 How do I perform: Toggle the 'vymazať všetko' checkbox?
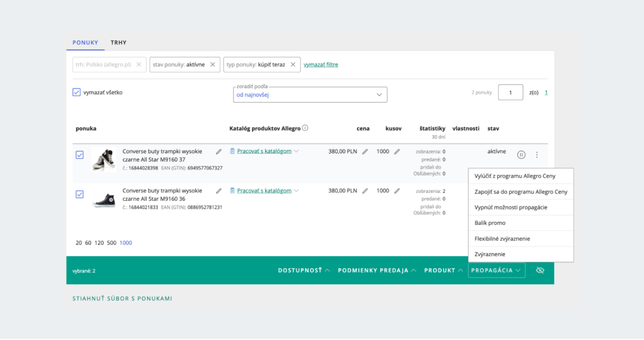76,92
